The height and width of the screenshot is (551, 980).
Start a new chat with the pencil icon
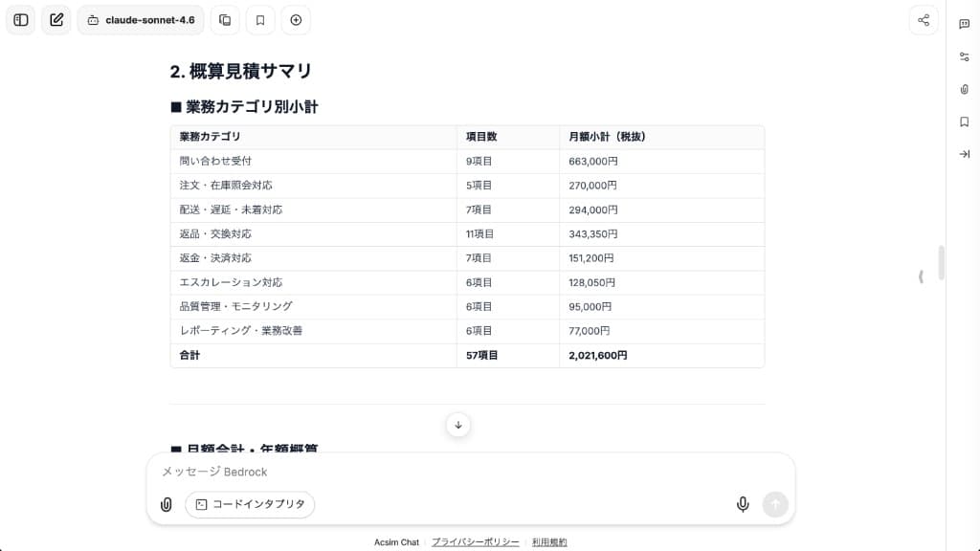(x=56, y=19)
